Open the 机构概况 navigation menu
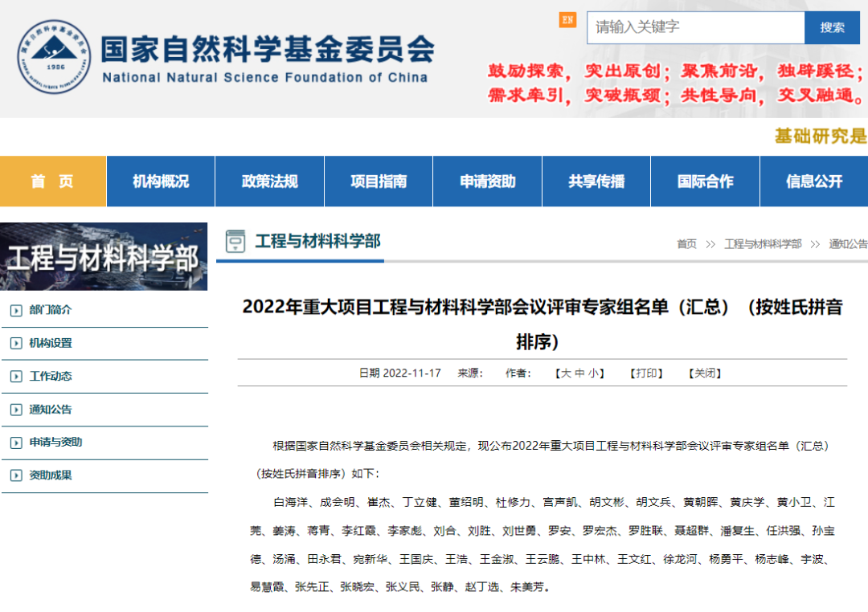 click(161, 182)
